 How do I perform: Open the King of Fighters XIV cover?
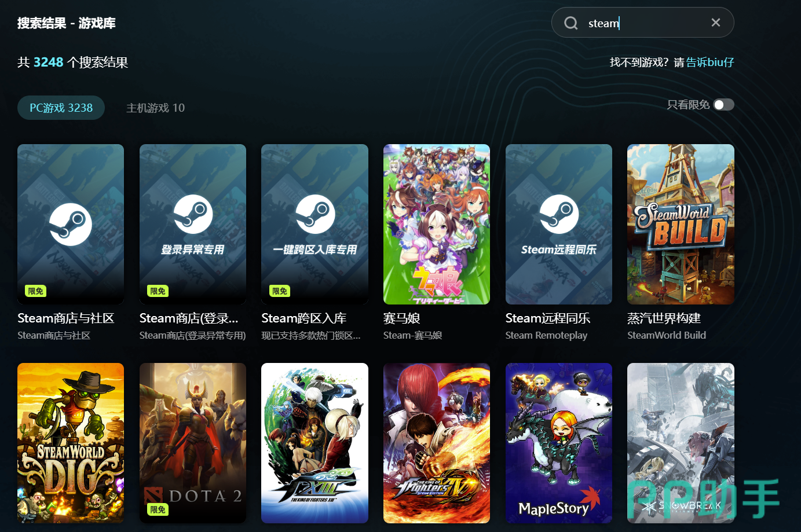pos(437,443)
